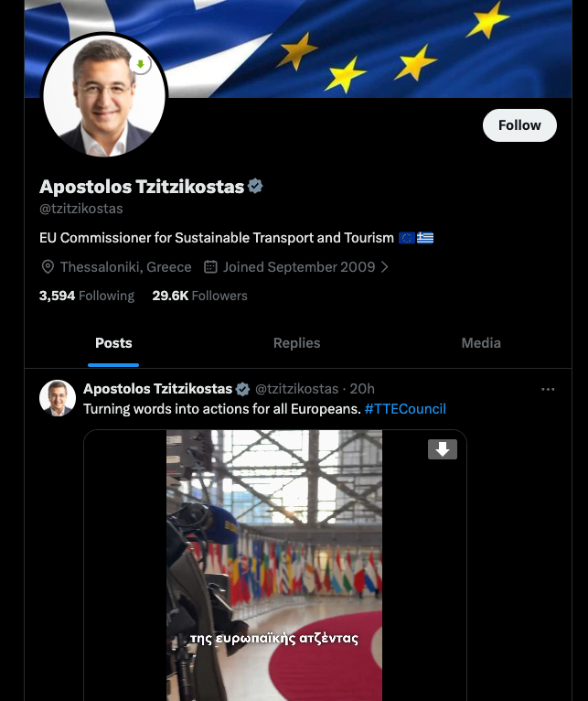Viewport: 588px width, 701px height.
Task: Play the video with Greek subtitles
Action: pos(274,565)
